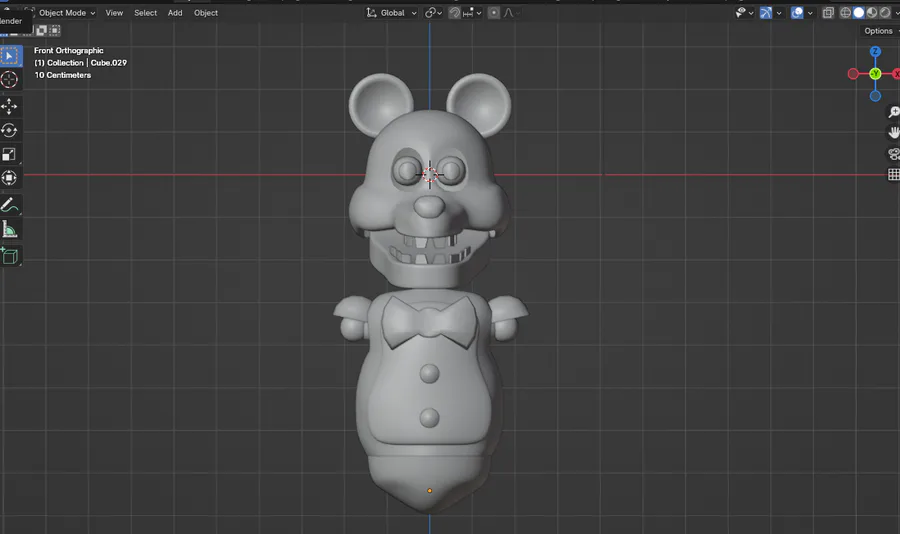
Task: Open the pivot point dropdown
Action: point(433,13)
